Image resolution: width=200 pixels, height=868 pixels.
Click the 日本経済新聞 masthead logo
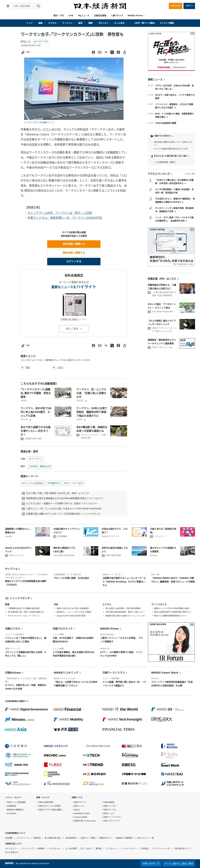pyautogui.click(x=100, y=6)
